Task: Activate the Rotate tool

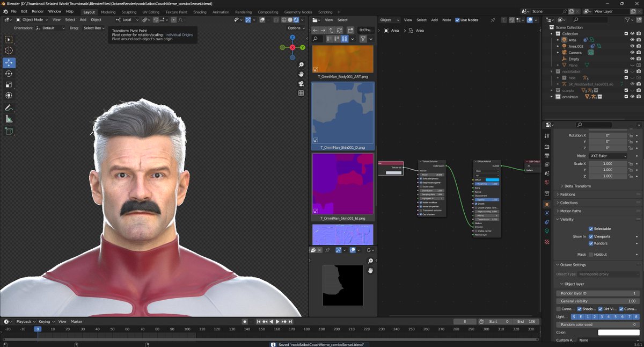Action: [x=9, y=74]
